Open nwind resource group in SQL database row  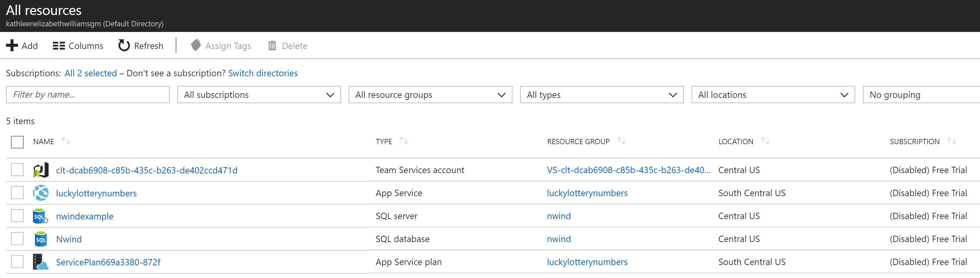tap(559, 239)
